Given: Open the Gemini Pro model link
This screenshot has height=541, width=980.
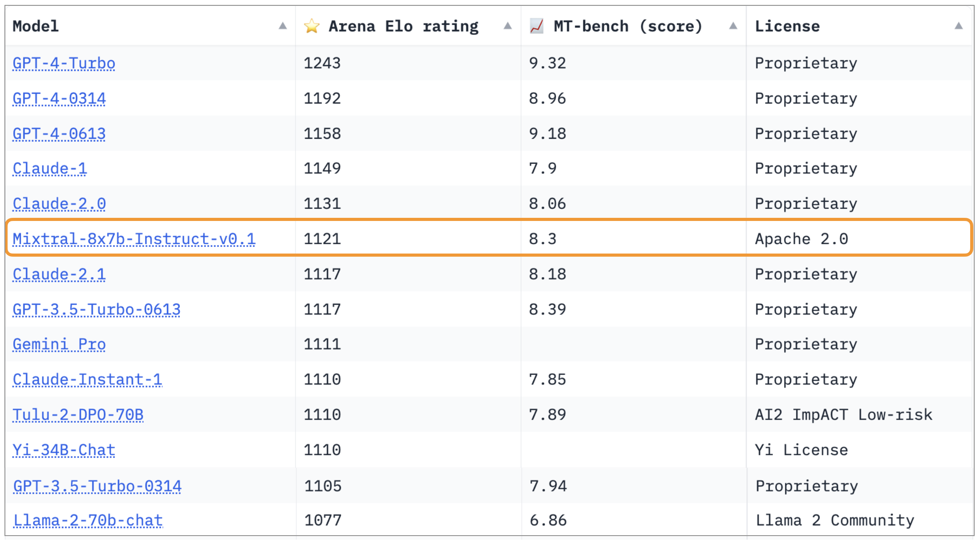Looking at the screenshot, I should point(58,344).
